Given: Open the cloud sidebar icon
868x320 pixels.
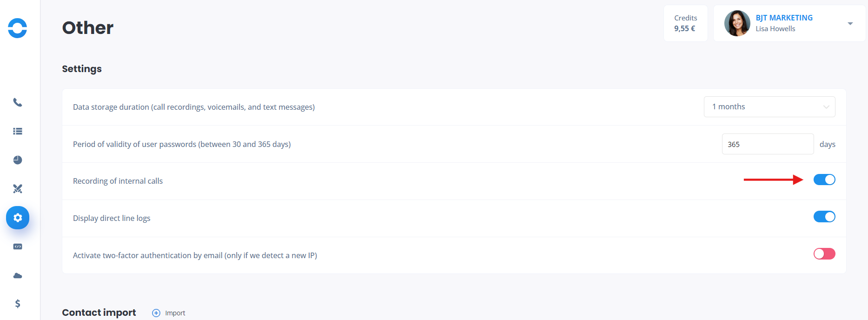Looking at the screenshot, I should click(x=18, y=275).
